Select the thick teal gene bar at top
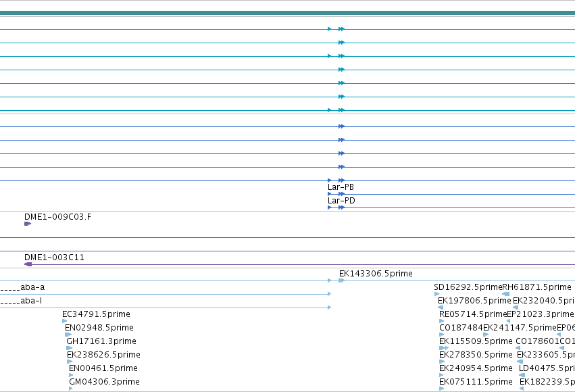 (288, 13)
